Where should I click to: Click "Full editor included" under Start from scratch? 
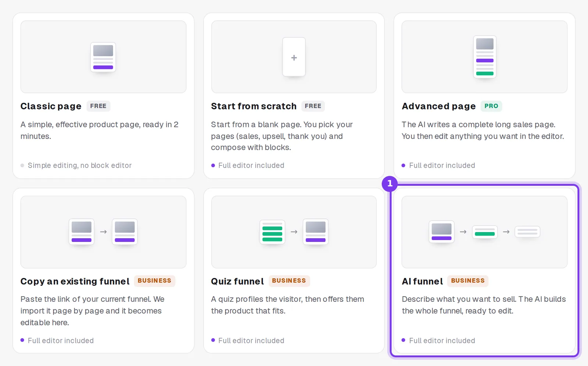[251, 166]
